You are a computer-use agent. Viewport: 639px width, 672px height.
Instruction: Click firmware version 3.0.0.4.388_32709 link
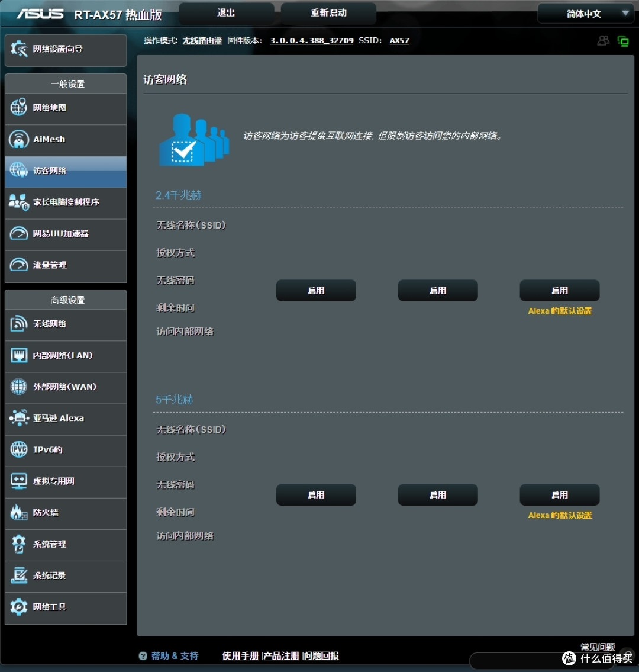pyautogui.click(x=311, y=41)
